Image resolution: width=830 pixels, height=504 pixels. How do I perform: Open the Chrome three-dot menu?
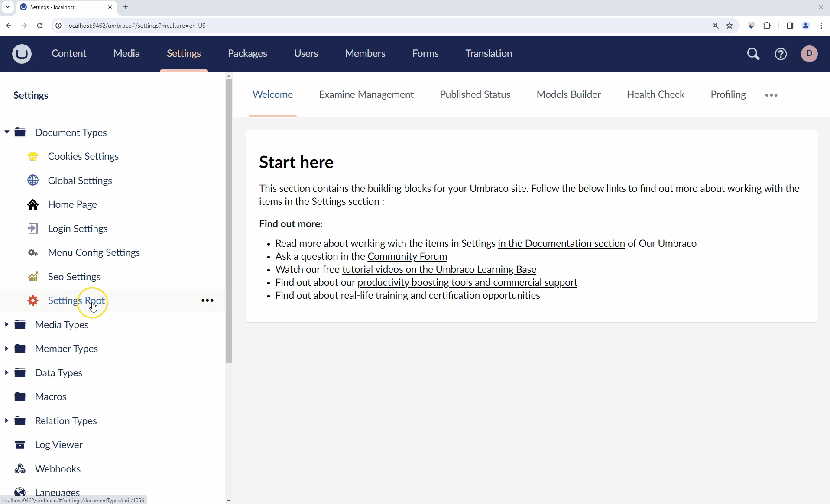821,26
